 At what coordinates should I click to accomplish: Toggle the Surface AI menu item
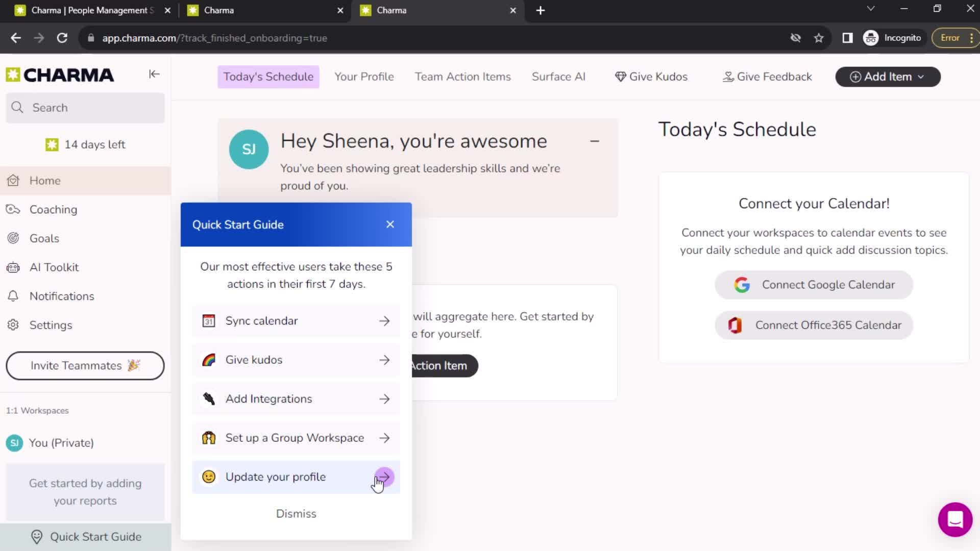coord(559,76)
